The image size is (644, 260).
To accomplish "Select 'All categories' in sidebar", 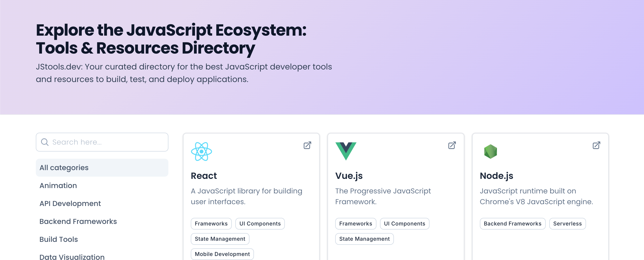I will [x=102, y=167].
